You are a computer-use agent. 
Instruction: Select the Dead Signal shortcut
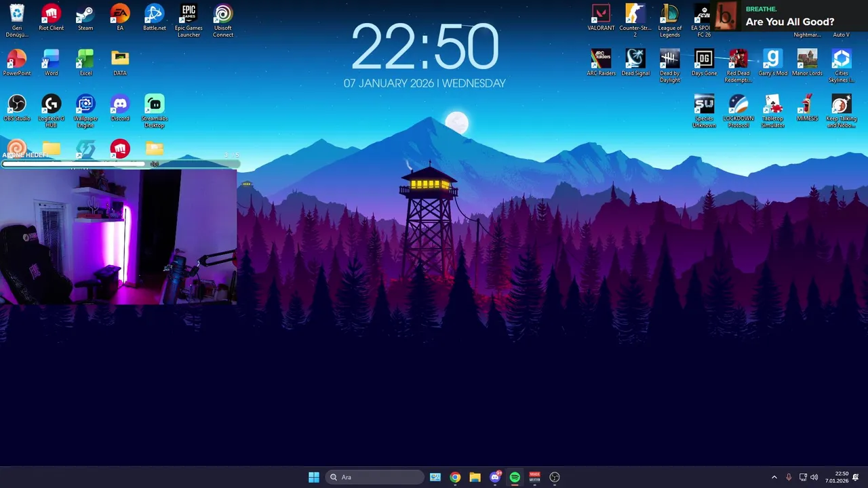tap(635, 62)
